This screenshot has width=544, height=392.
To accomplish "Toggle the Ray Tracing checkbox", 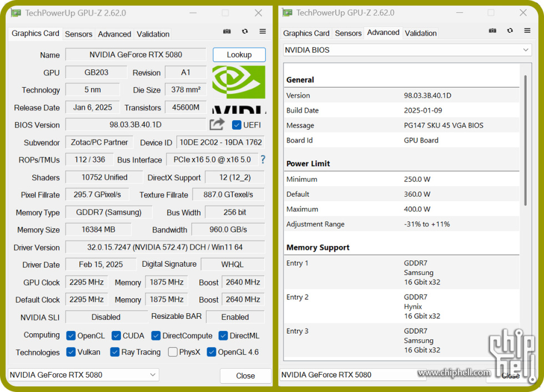I will pos(115,352).
